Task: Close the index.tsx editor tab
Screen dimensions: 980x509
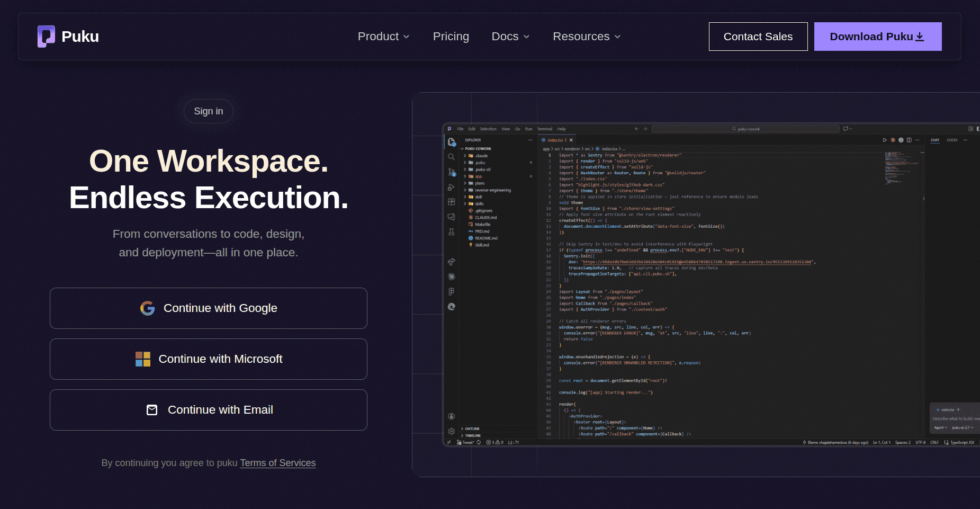Action: click(x=571, y=140)
